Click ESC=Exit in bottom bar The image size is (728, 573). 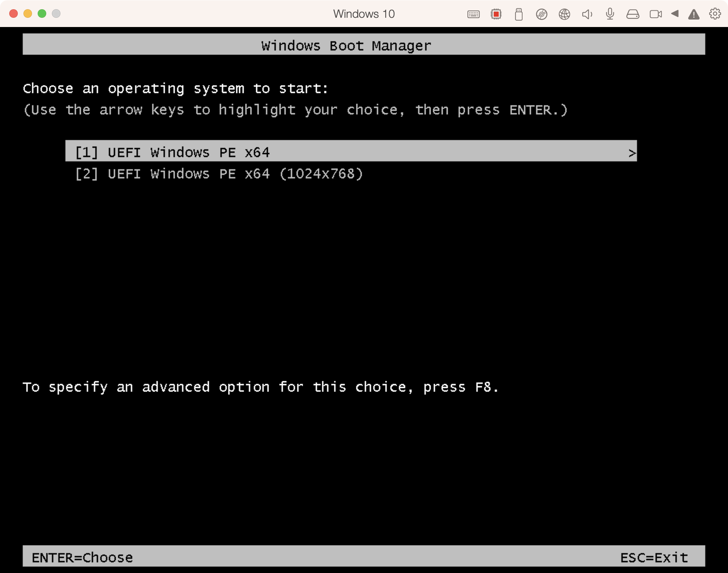(654, 557)
